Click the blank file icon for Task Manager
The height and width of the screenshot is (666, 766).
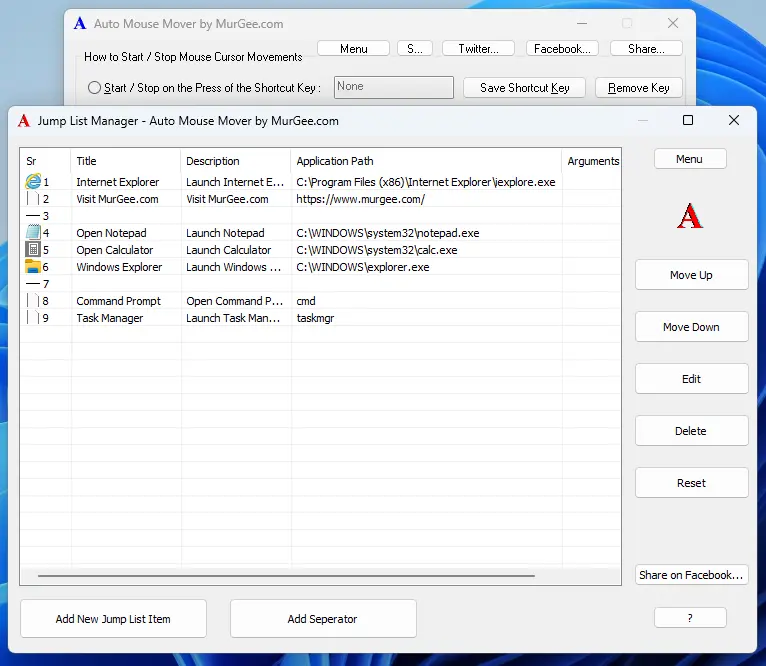click(33, 318)
